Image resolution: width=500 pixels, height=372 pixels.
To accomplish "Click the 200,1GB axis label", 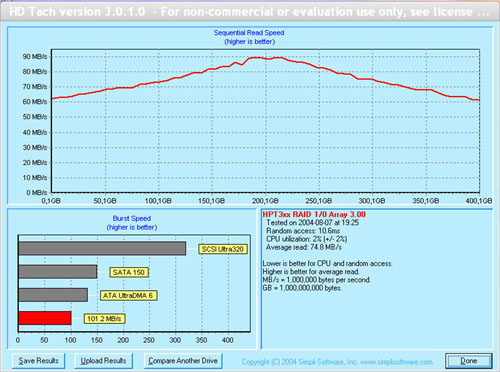I will coord(265,201).
